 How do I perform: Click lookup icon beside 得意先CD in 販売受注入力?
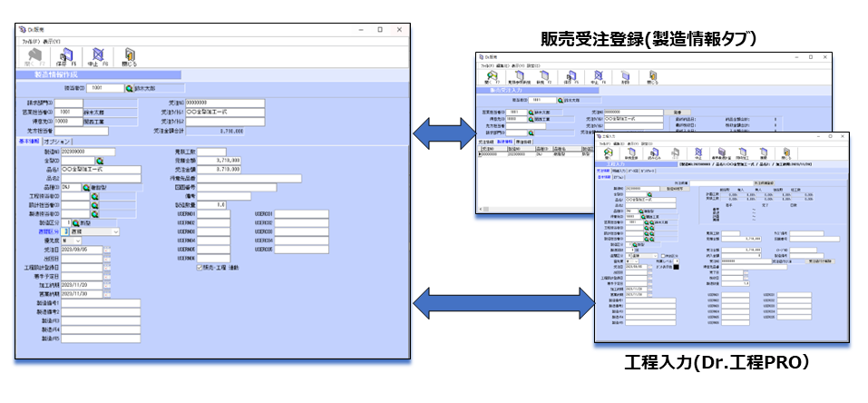(531, 119)
